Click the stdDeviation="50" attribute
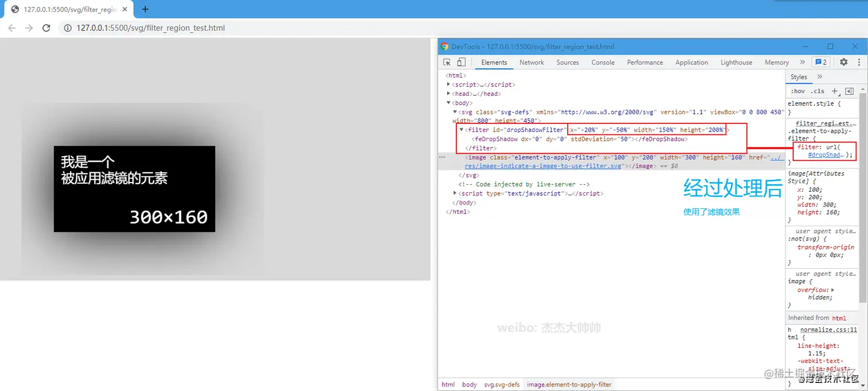 (x=601, y=139)
